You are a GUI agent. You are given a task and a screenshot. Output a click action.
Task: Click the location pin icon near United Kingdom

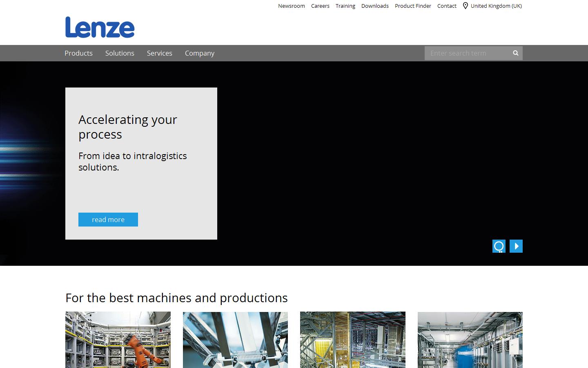[x=465, y=6]
